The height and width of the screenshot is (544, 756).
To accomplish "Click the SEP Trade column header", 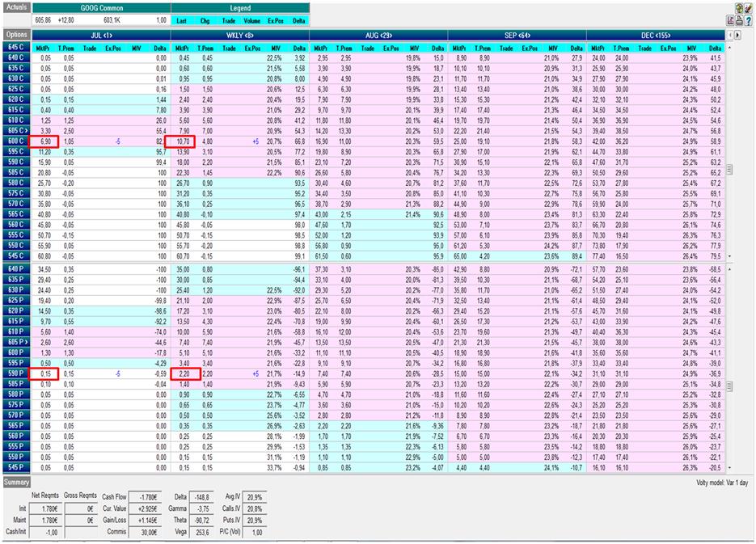I will pos(506,48).
